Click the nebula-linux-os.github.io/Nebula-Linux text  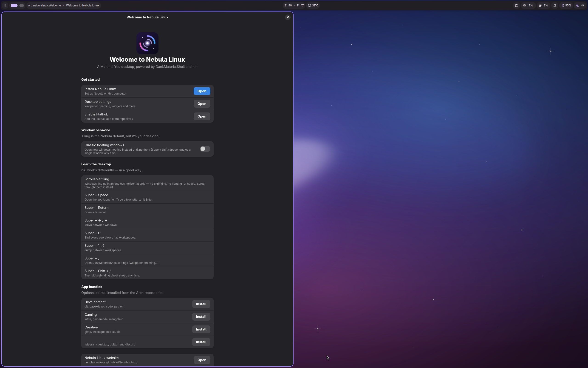110,362
